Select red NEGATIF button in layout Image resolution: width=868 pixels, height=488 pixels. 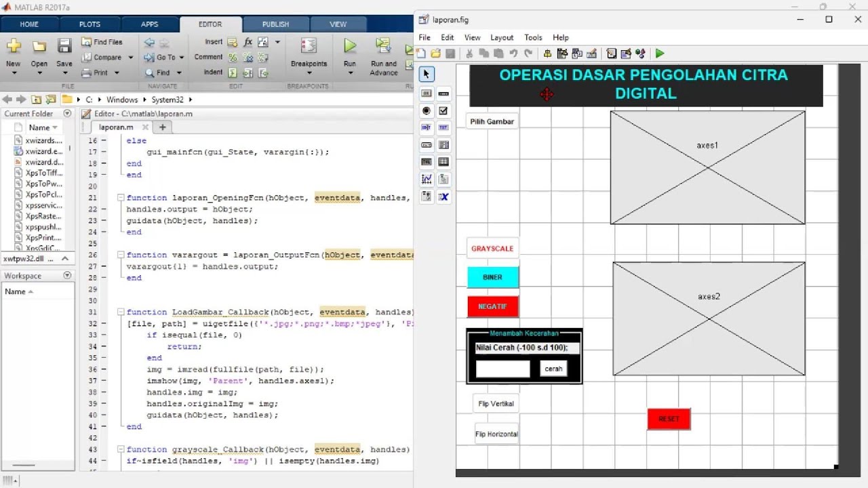(x=492, y=306)
